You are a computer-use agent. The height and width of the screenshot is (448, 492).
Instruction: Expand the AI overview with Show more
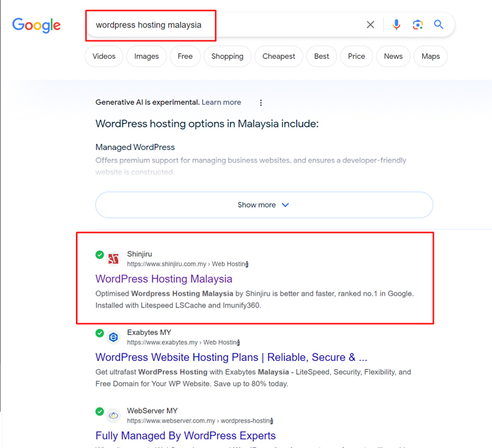pyautogui.click(x=265, y=205)
